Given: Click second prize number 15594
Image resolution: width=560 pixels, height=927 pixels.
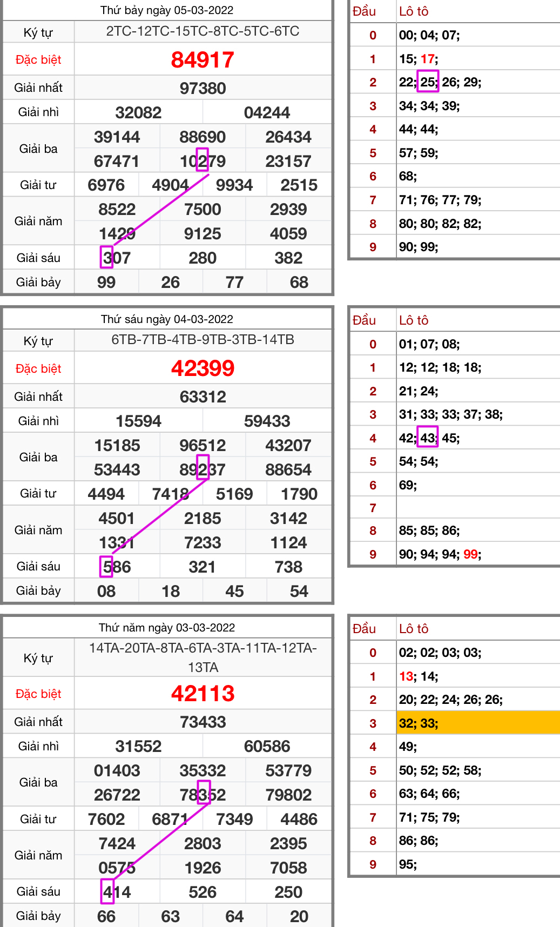Looking at the screenshot, I should click(138, 421).
